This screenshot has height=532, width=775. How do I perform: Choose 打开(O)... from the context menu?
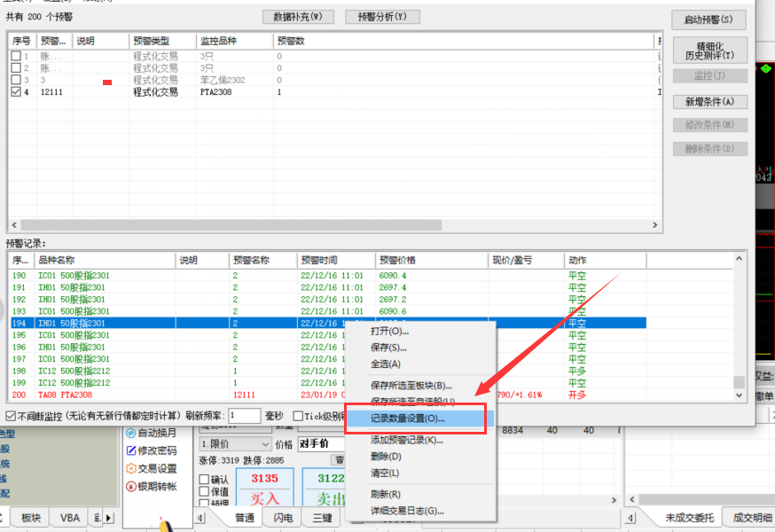[x=389, y=332]
